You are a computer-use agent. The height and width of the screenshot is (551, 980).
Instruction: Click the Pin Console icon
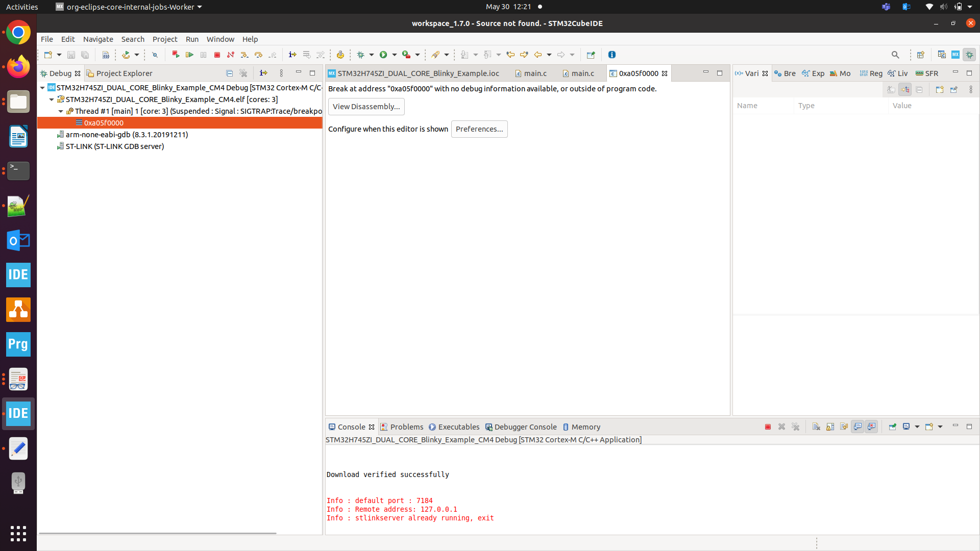892,427
